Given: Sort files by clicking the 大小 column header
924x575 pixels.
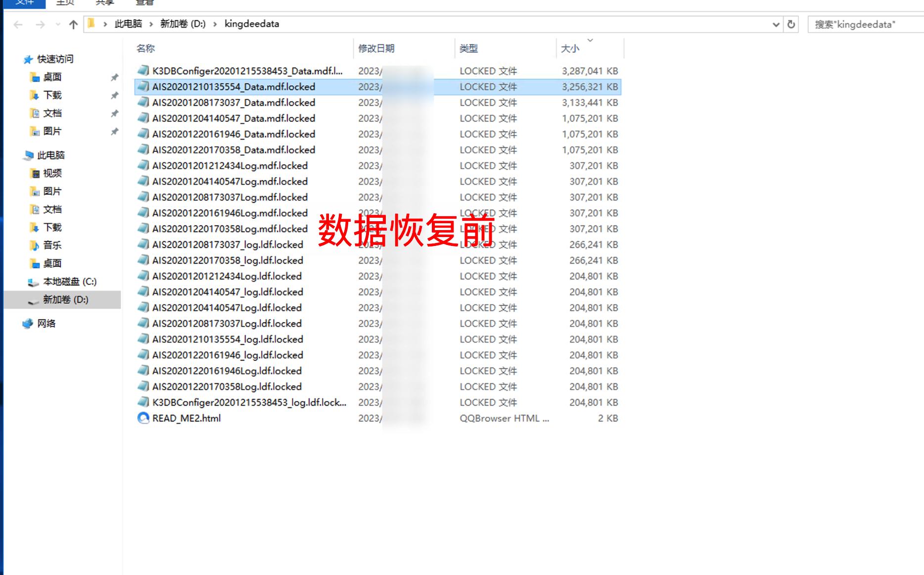Looking at the screenshot, I should 570,48.
